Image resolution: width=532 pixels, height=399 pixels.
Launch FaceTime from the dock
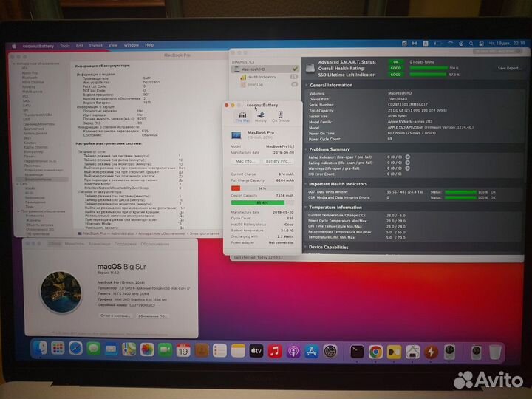(165, 350)
